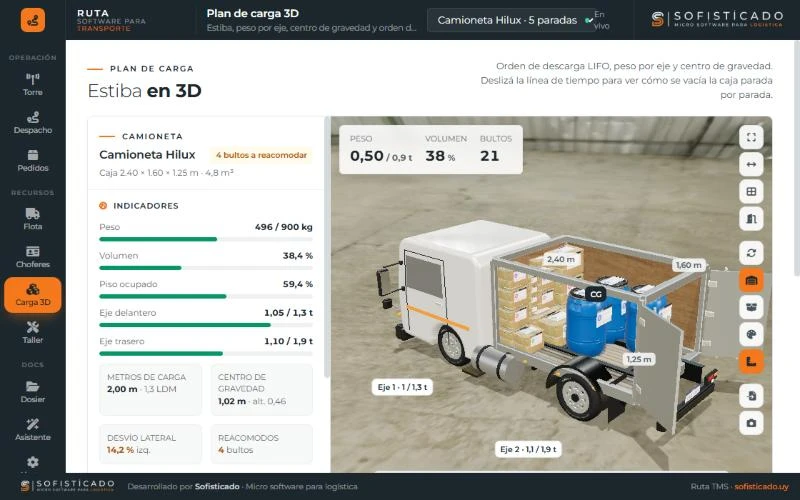Click the Eje delantero 1,05 / 1,3 t value
This screenshot has width=800, height=500.
pyautogui.click(x=288, y=313)
